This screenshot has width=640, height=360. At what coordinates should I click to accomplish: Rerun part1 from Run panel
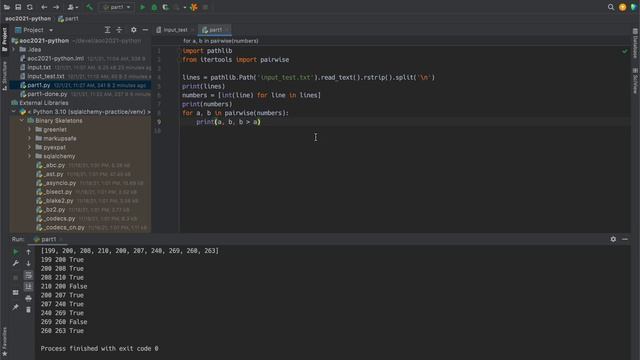click(16, 252)
